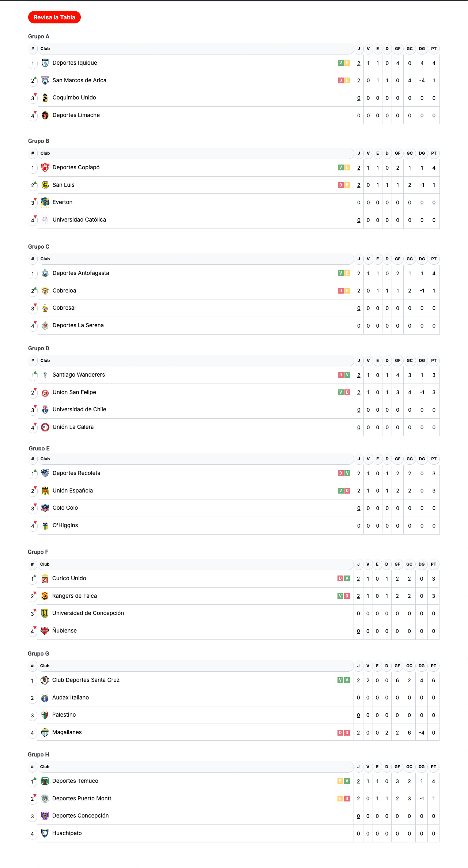This screenshot has height=868, width=468.
Task: Open the Deportes Copiapó team link
Action: (76, 167)
